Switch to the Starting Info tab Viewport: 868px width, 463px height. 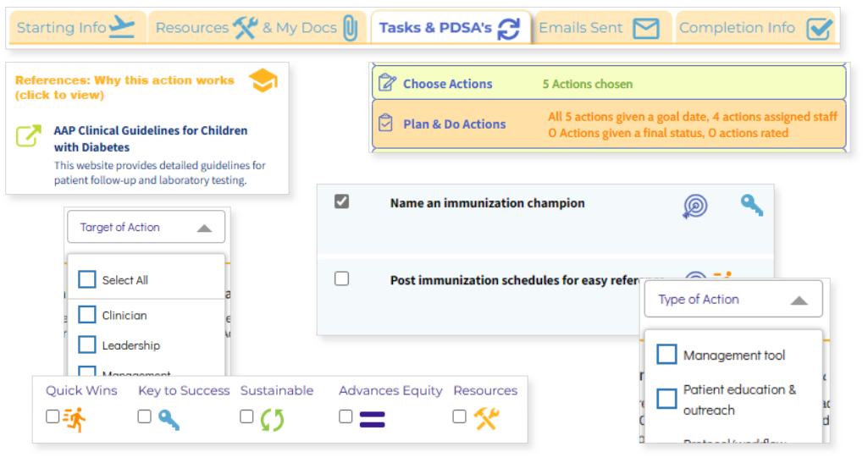click(x=77, y=27)
